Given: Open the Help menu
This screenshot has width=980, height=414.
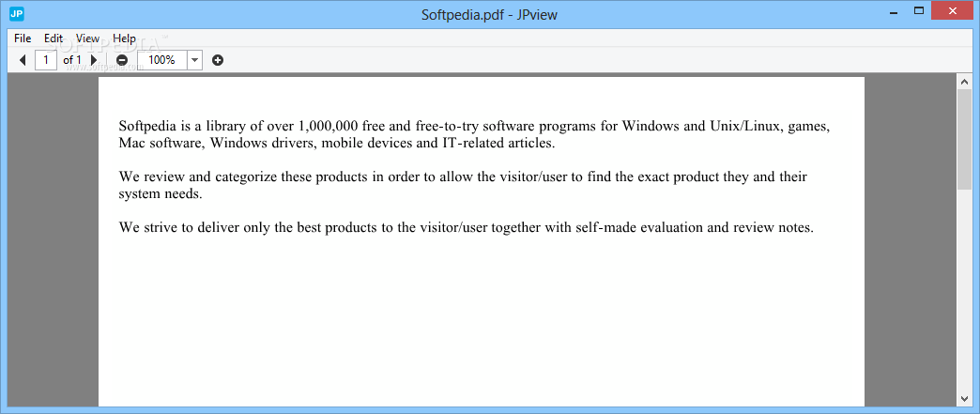Looking at the screenshot, I should click(x=124, y=38).
